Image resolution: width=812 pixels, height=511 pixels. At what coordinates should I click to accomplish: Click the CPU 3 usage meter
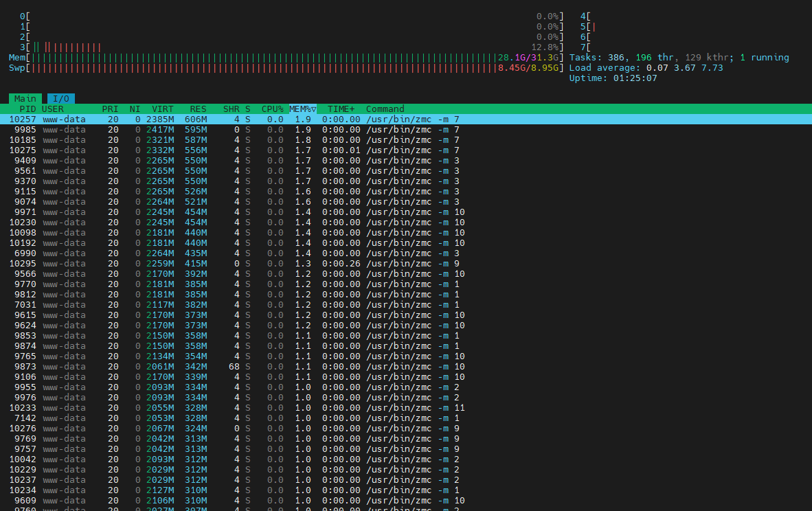(x=291, y=47)
